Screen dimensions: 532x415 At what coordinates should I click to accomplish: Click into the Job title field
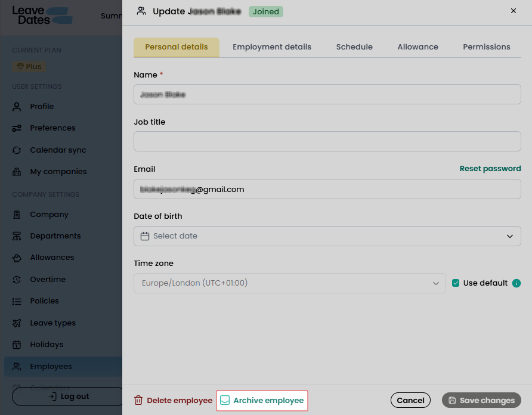(327, 141)
